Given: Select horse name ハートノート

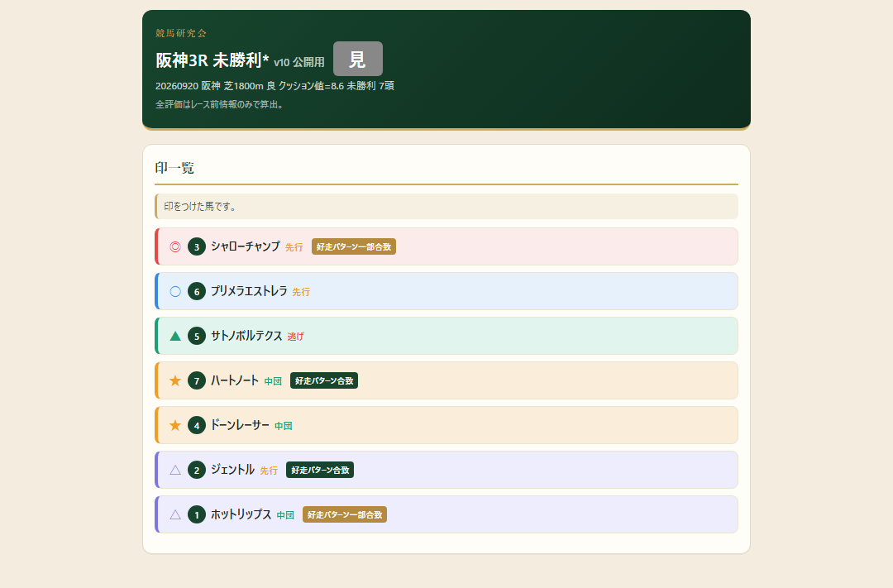Looking at the screenshot, I should click(235, 380).
